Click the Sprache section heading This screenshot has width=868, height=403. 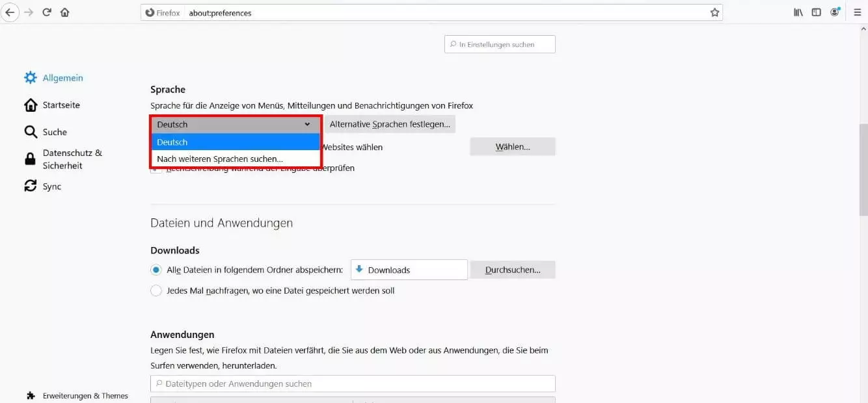[x=168, y=90]
